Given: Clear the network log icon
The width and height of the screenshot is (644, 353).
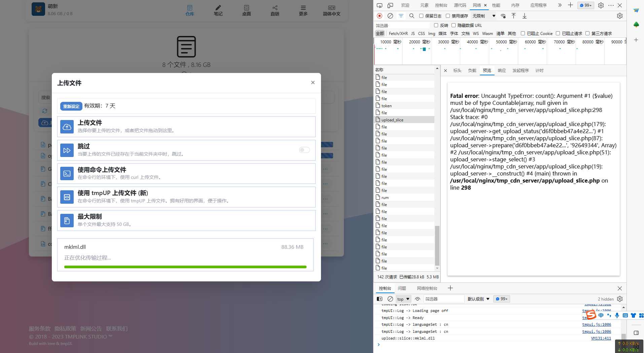Looking at the screenshot, I should (x=390, y=16).
